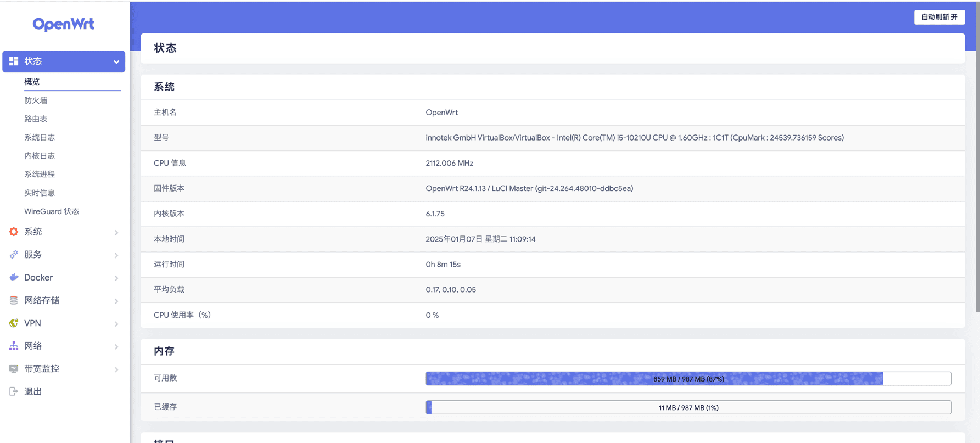Screen dimensions: 980x443
Task: Expand the 服务 menu arrow
Action: point(116,255)
